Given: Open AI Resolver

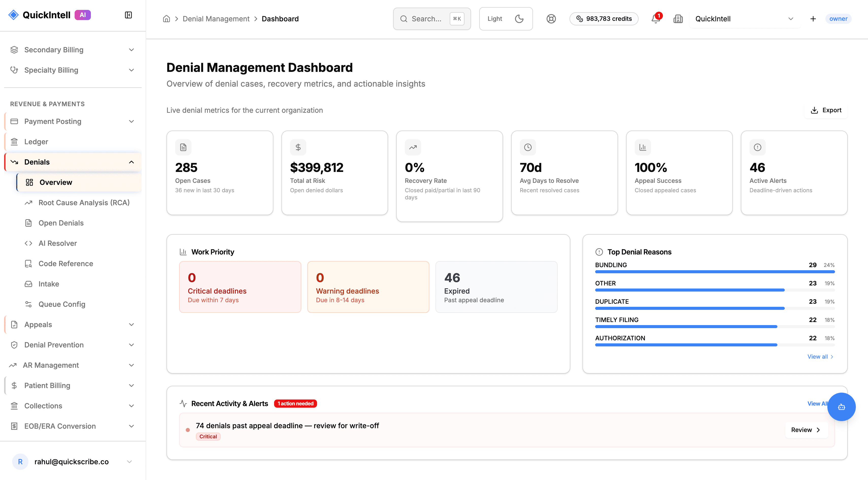Looking at the screenshot, I should coord(79,243).
